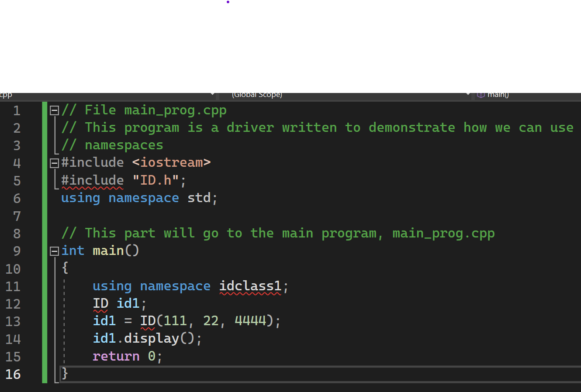Click the red squiggle under "ID.h"

92,187
